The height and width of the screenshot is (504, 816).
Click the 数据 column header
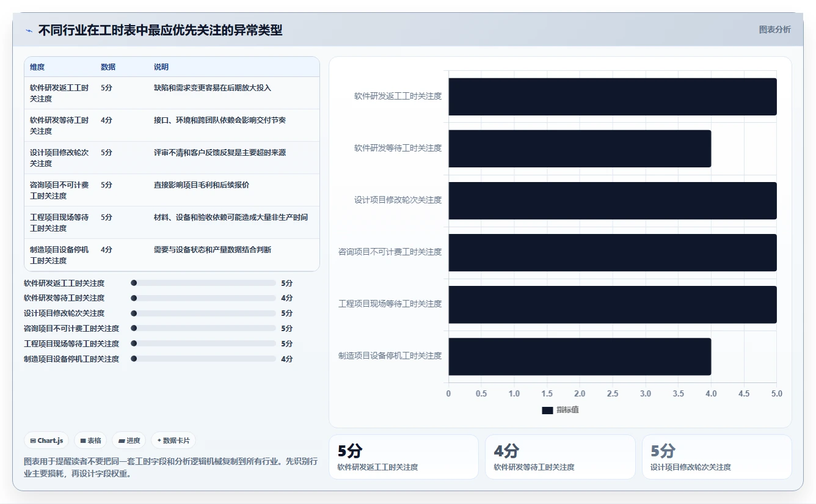(108, 67)
